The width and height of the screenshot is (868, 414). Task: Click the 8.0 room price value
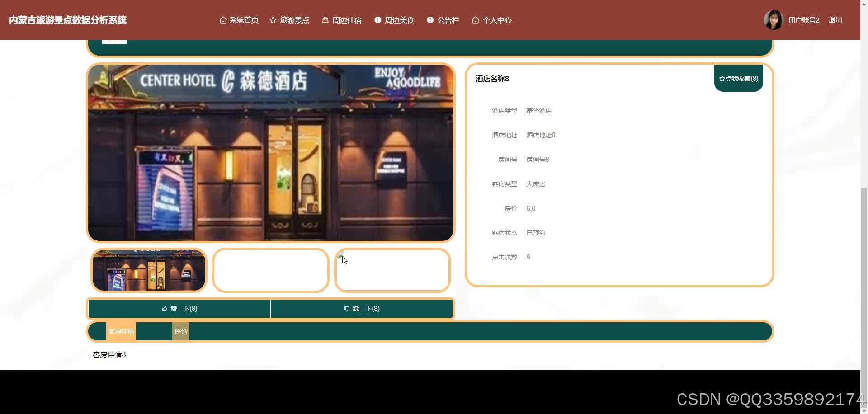(x=531, y=208)
